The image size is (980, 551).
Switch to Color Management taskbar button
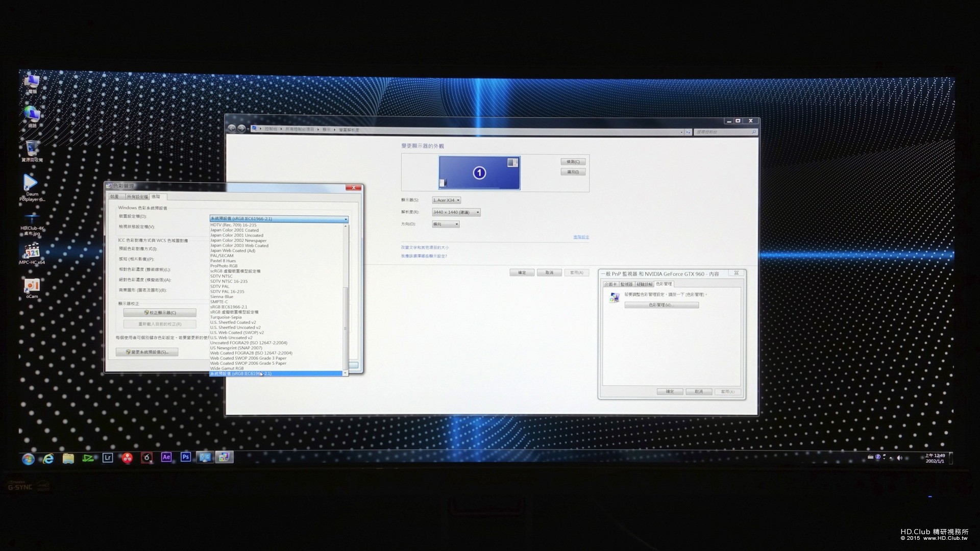[224, 457]
